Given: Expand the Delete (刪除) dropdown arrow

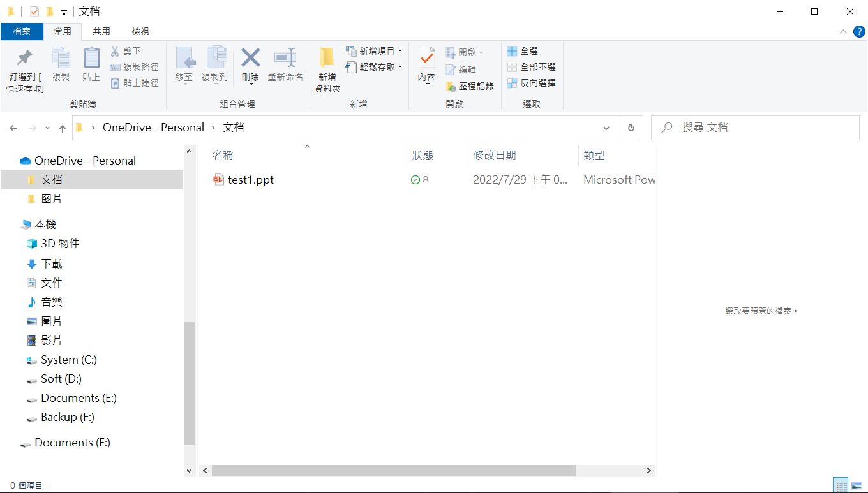Looking at the screenshot, I should pyautogui.click(x=250, y=84).
